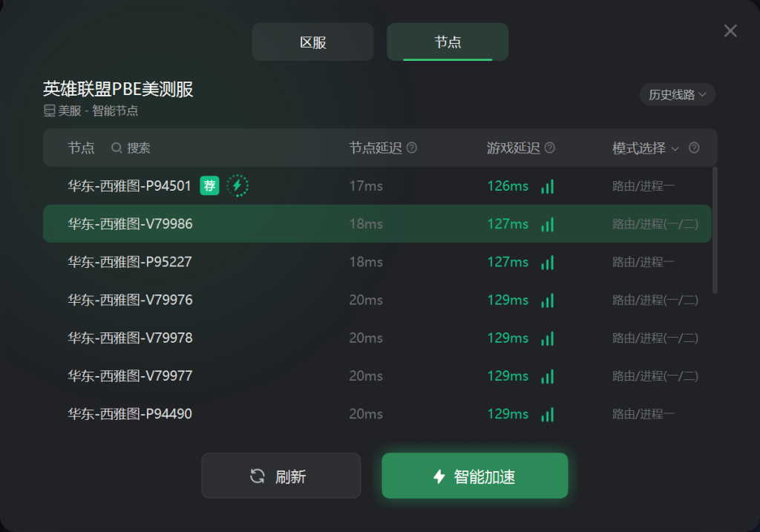Screen dimensions: 760x532
Task: Choose node 华东-西雅图-P94490
Action: (377, 414)
